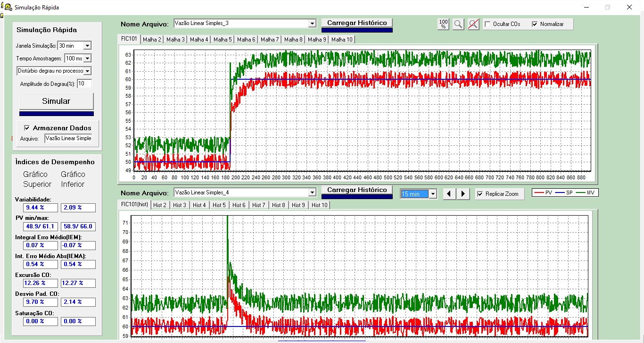This screenshot has width=644, height=343.
Task: Click the progress bar under lower Carregar Histórico
Action: (357, 197)
